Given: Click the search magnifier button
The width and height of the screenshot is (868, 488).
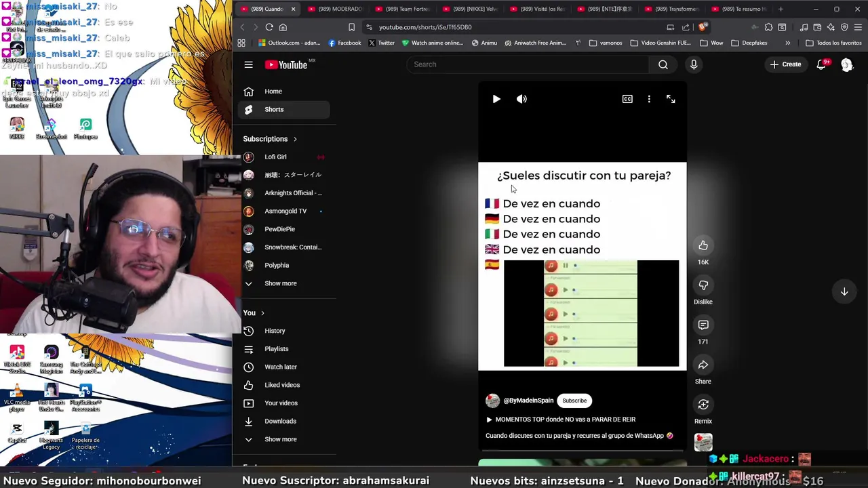Looking at the screenshot, I should click(663, 64).
